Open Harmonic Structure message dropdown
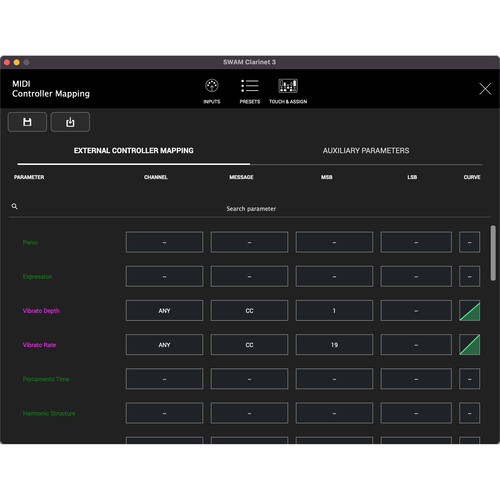This screenshot has height=500, width=500. (x=249, y=413)
